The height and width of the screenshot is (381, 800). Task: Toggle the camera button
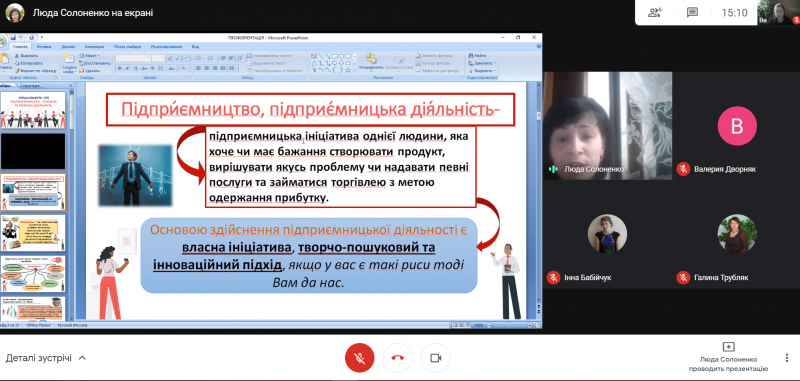coord(435,358)
